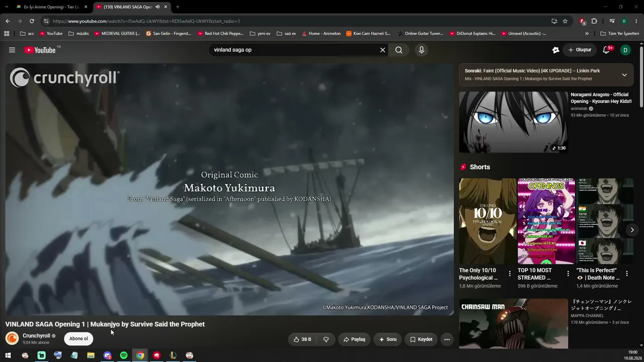Play the "The Only 10/10 Psychological" short
The width and height of the screenshot is (644, 362).
pyautogui.click(x=488, y=221)
